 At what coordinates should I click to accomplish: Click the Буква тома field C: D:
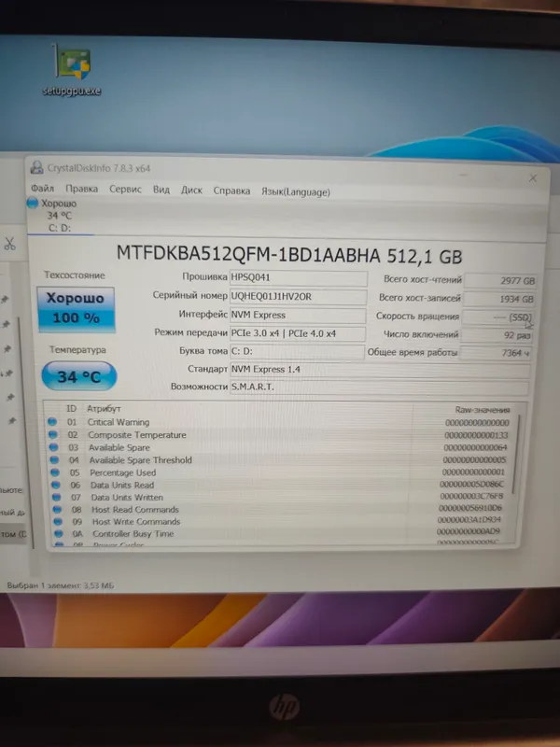(x=297, y=352)
